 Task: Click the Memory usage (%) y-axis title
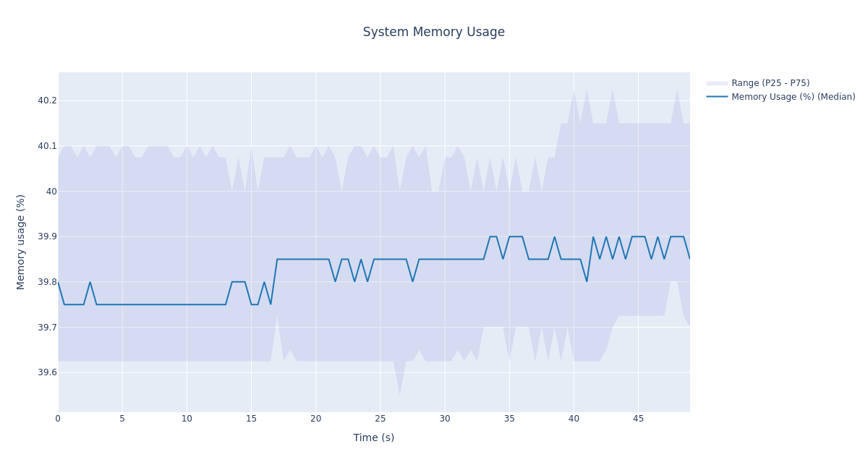pyautogui.click(x=21, y=242)
